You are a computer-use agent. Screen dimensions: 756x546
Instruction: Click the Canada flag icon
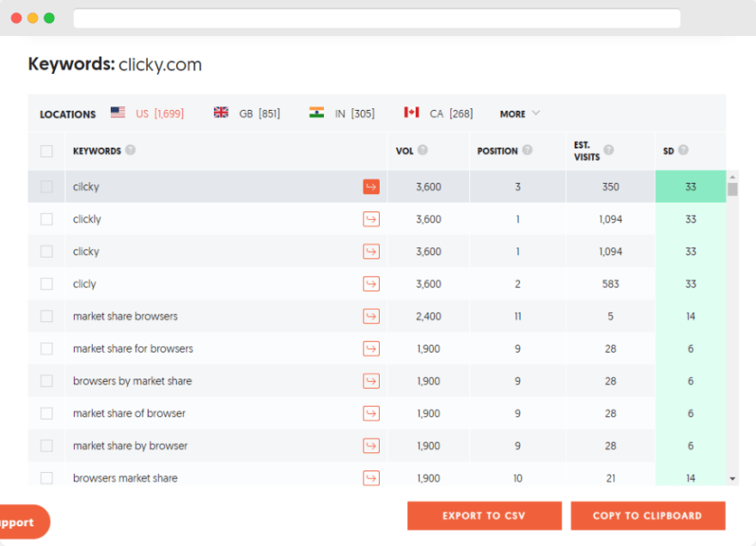(412, 112)
